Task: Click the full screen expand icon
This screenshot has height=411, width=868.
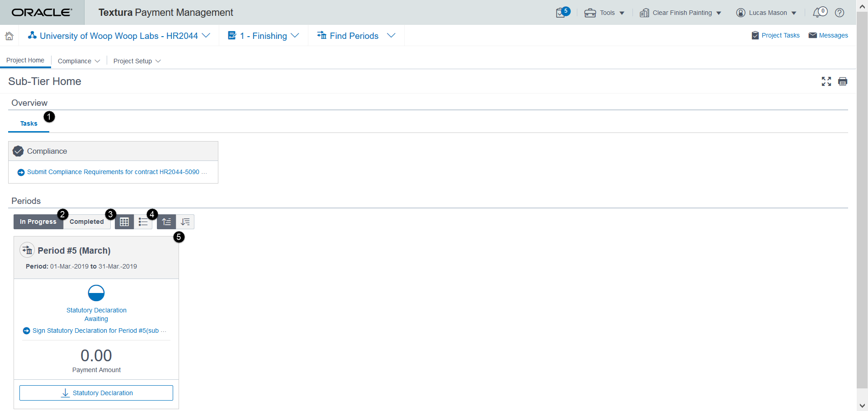Action: (826, 81)
